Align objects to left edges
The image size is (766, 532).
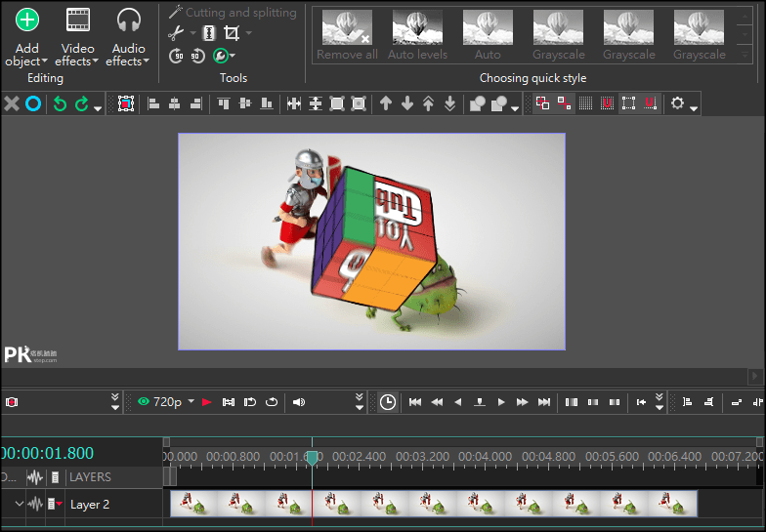(x=153, y=103)
